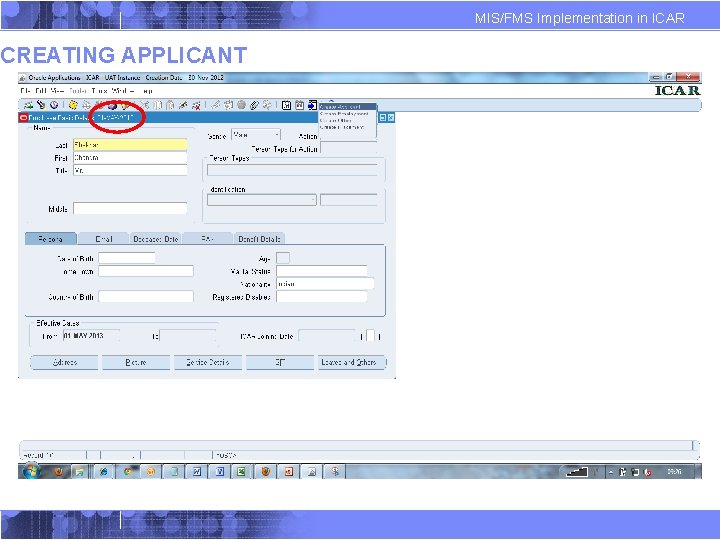Click the Translations globe toolbar icon
Viewport: 720px width, 540px height.
click(242, 105)
